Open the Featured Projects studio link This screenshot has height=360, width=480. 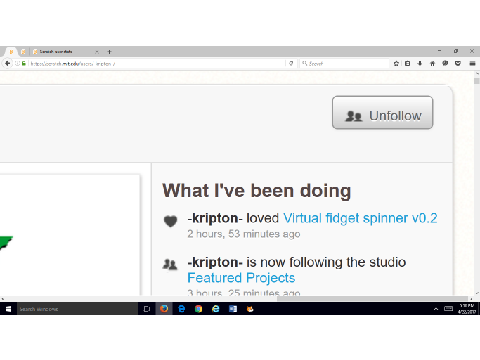[x=241, y=278]
